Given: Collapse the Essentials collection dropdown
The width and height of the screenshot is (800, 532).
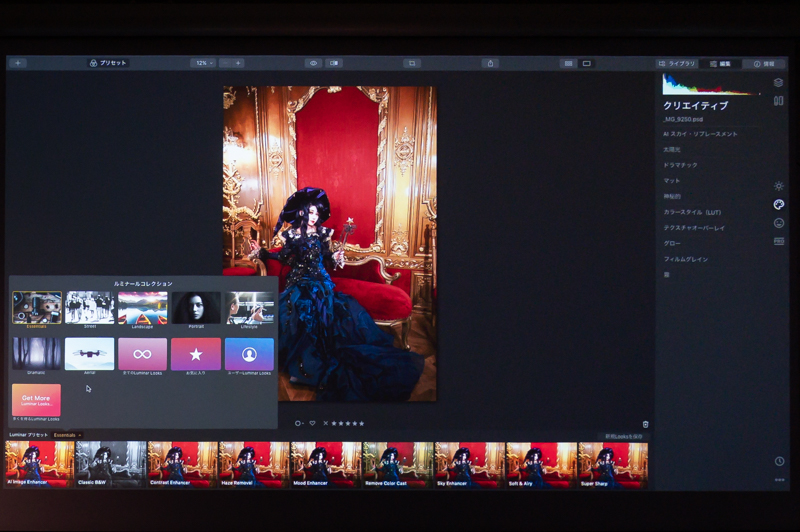Looking at the screenshot, I should point(67,435).
